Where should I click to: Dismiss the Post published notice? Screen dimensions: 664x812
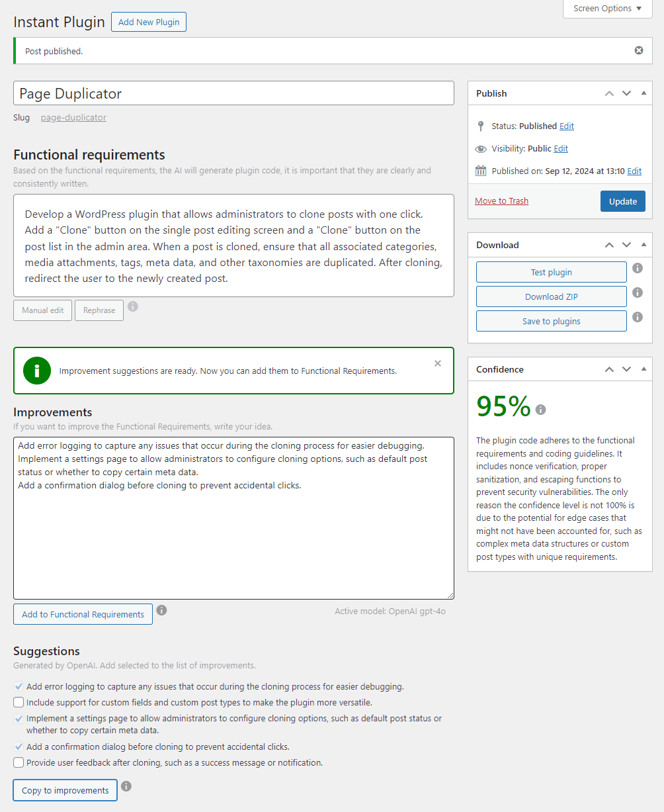[x=638, y=50]
